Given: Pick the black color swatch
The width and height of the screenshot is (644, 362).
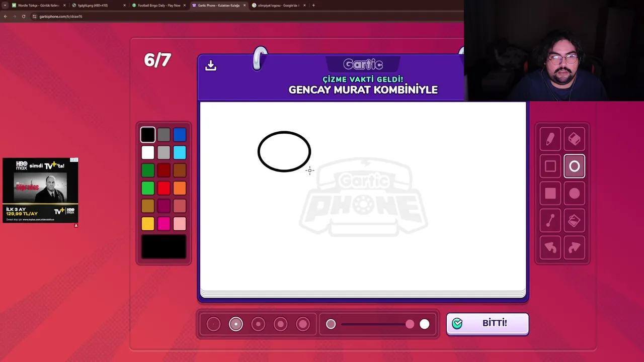Looking at the screenshot, I should tap(148, 135).
